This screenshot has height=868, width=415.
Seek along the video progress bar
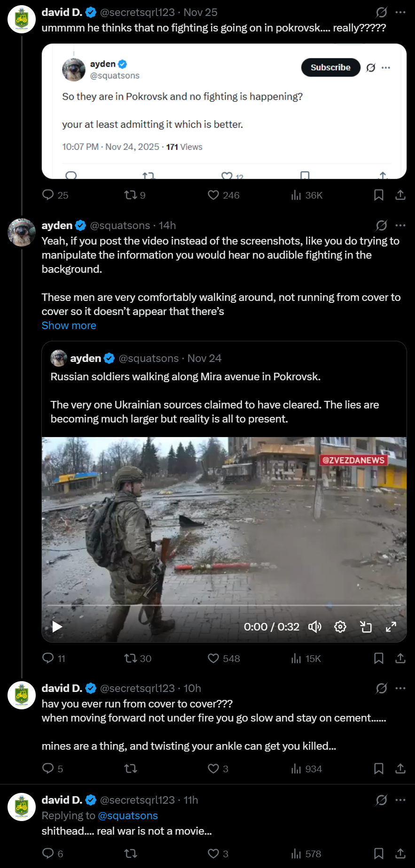(224, 606)
